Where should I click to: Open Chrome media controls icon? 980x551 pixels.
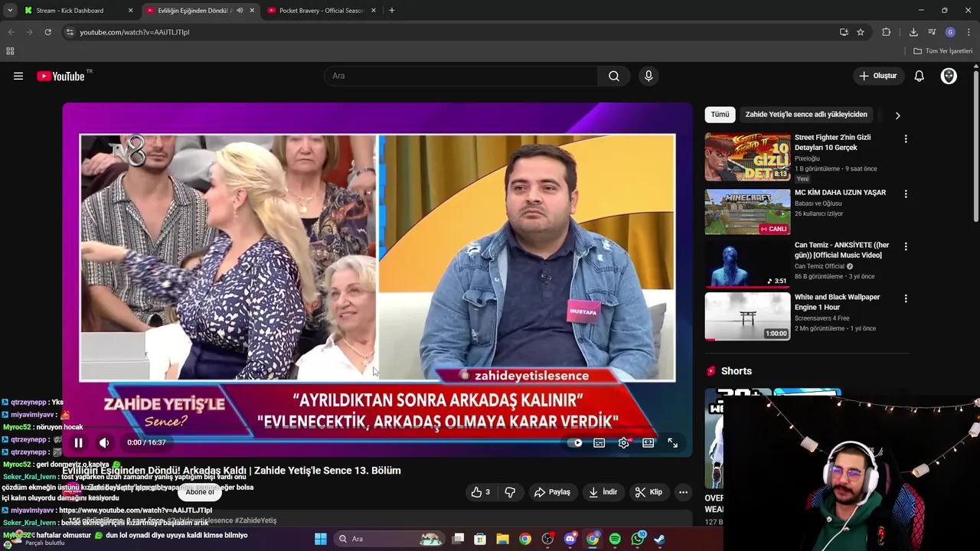coord(932,32)
